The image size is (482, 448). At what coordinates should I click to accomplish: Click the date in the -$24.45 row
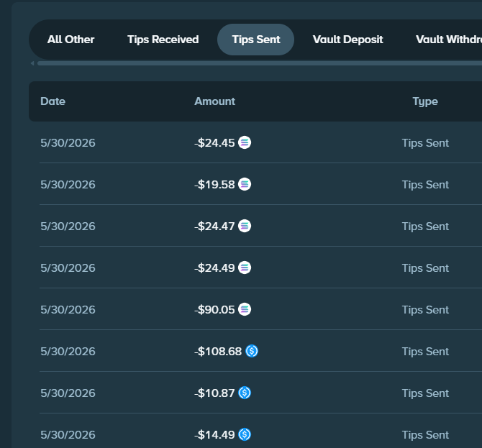pos(68,143)
